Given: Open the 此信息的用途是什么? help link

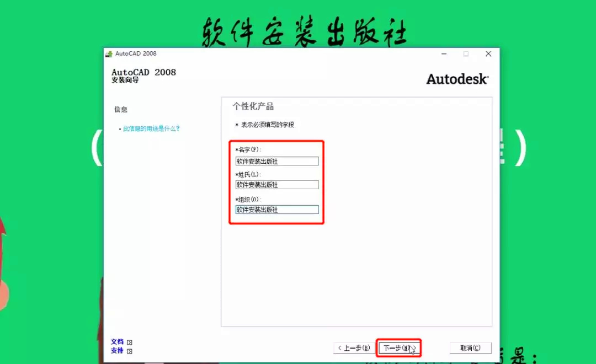Looking at the screenshot, I should pos(151,129).
